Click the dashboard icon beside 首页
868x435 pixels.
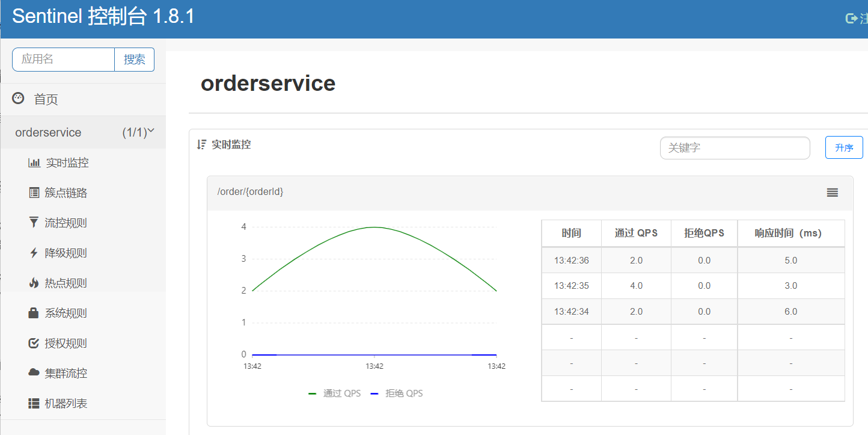click(18, 99)
